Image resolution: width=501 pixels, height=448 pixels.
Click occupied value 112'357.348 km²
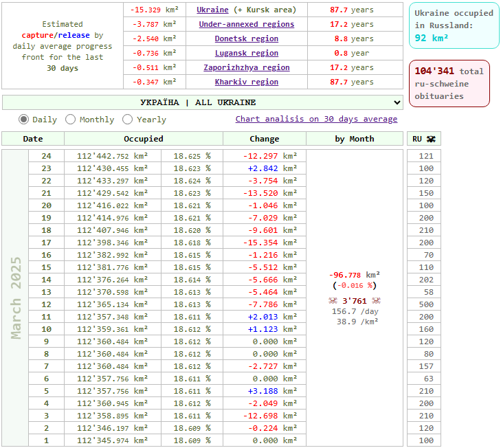pos(113,317)
